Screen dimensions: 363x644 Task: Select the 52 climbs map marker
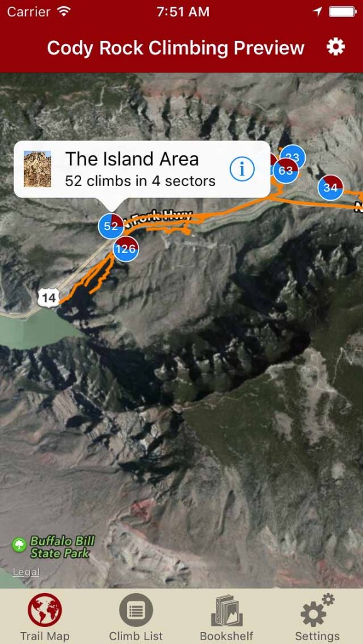pos(111,226)
